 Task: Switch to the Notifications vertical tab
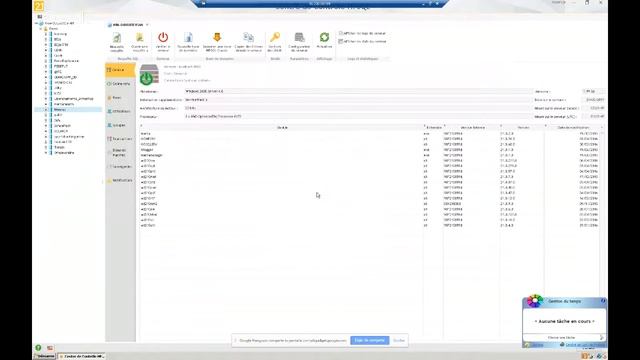tap(120, 180)
